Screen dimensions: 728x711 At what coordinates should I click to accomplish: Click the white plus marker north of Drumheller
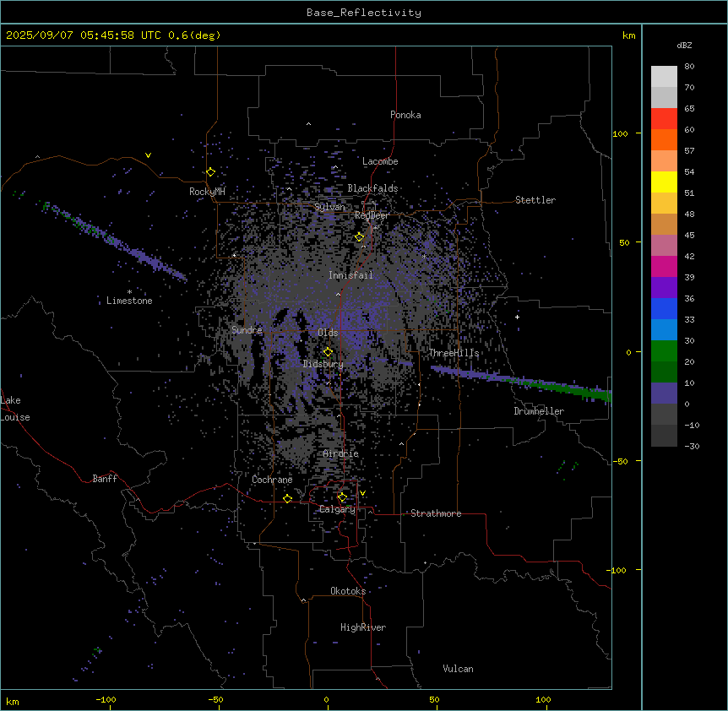pos(517,317)
